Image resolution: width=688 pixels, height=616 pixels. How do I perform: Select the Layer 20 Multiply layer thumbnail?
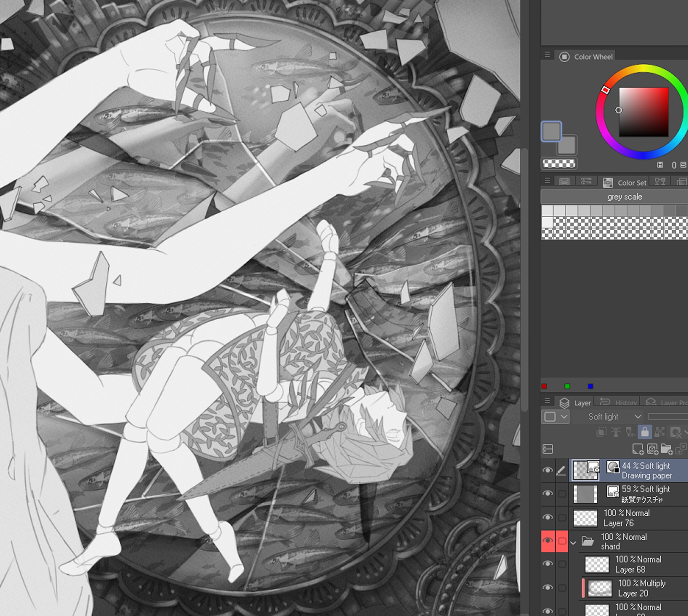[x=600, y=588]
